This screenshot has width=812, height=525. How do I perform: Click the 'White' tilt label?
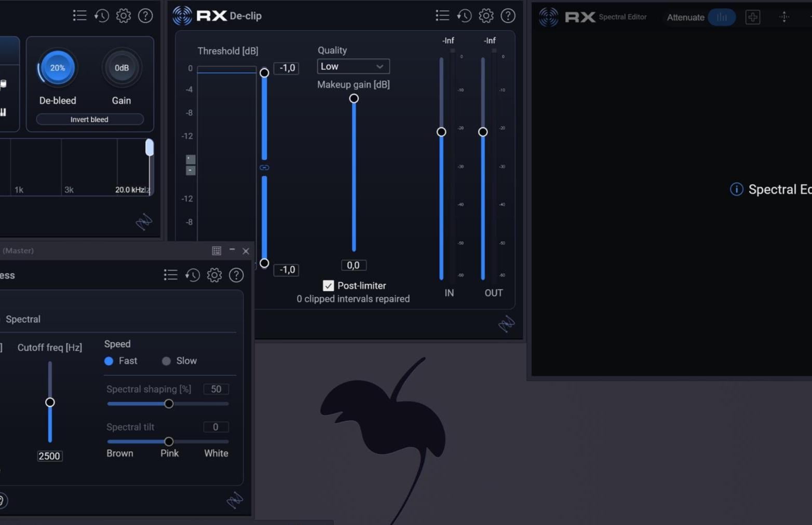tap(216, 453)
